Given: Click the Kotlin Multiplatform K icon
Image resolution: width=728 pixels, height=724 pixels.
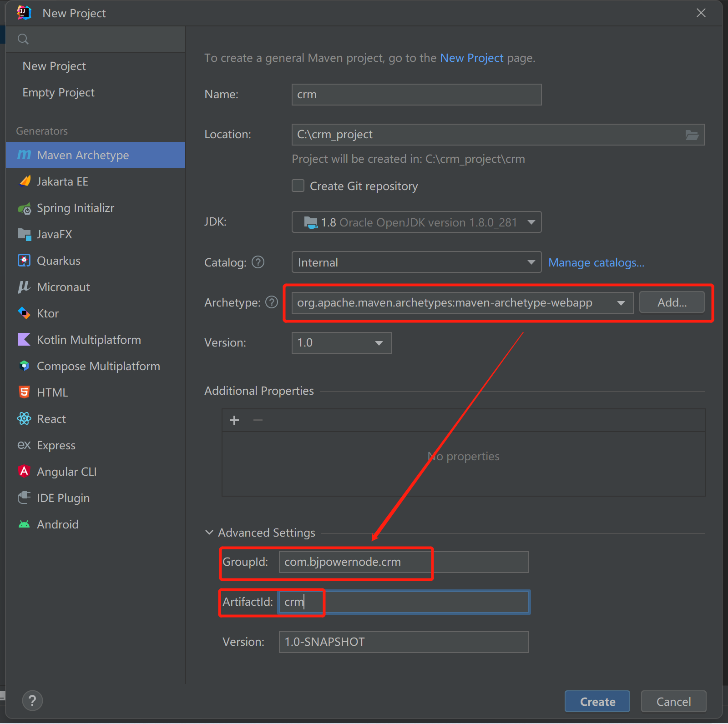Looking at the screenshot, I should point(24,339).
